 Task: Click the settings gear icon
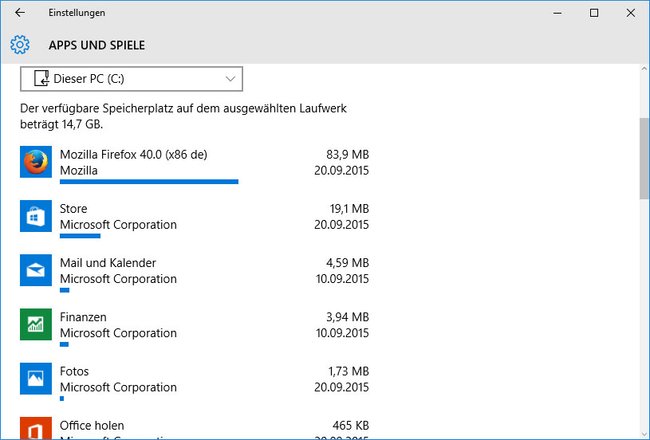pos(20,45)
